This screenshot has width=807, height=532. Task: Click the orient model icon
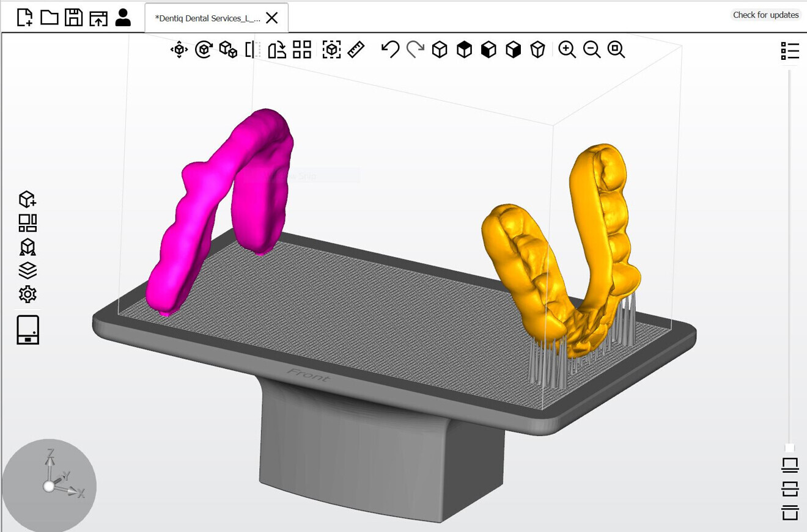[x=277, y=49]
